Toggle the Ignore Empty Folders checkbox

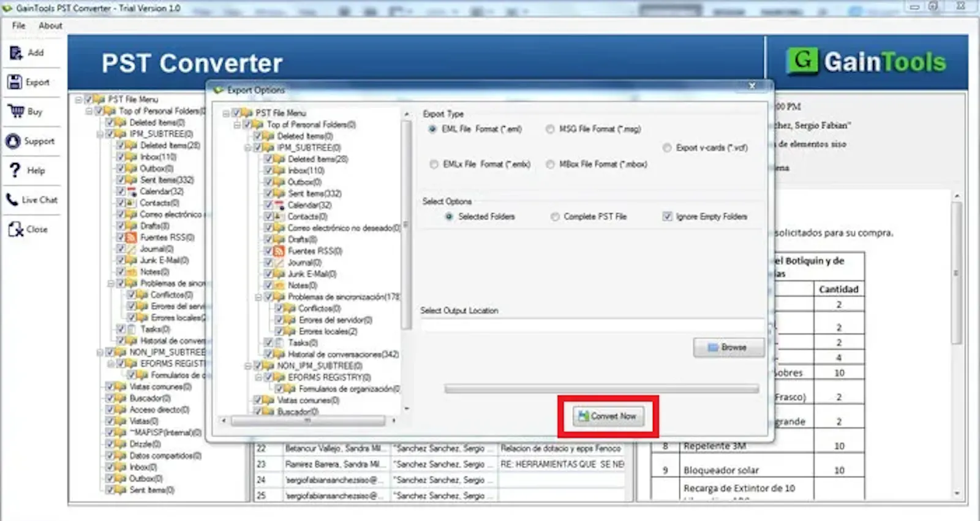coord(668,216)
